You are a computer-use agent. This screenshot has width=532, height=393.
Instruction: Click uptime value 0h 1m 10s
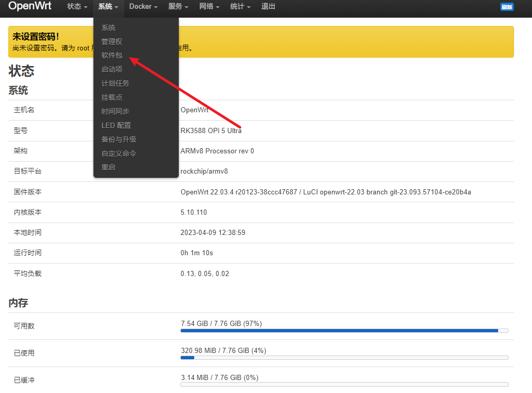click(x=197, y=253)
